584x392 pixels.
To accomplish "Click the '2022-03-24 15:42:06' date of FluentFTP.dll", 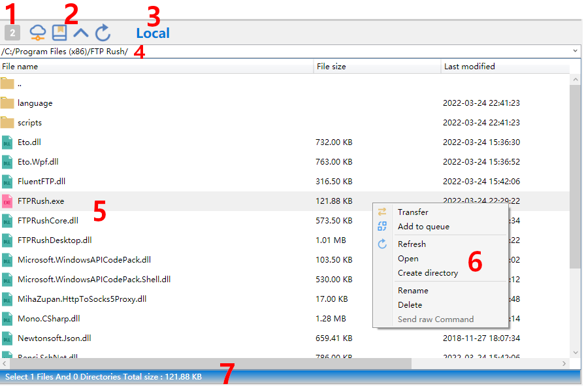I will (x=481, y=182).
